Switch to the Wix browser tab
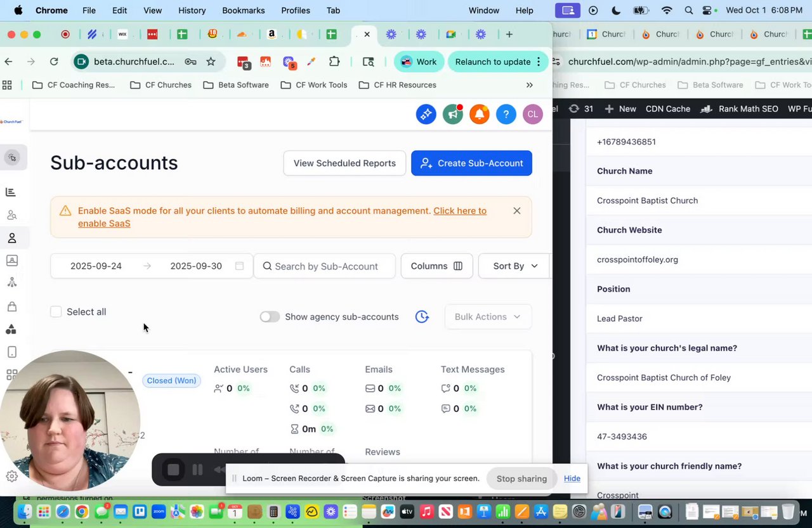The width and height of the screenshot is (812, 528). click(x=122, y=34)
